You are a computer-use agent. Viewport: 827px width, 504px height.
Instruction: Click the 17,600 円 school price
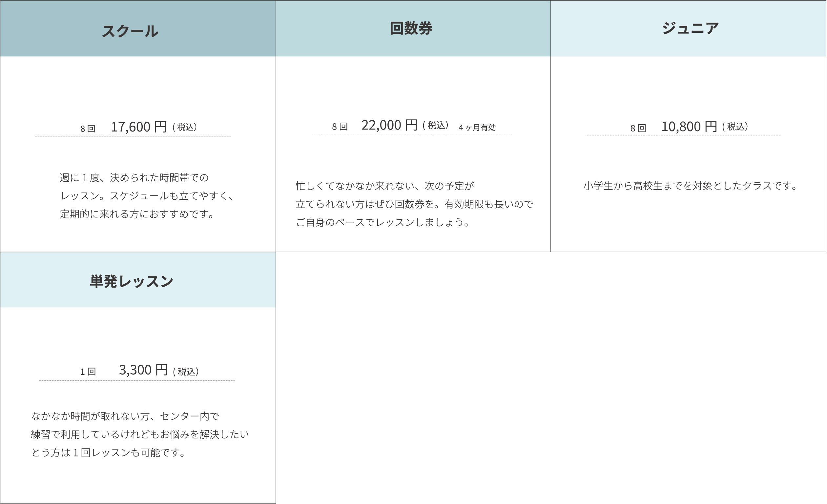[x=139, y=127]
